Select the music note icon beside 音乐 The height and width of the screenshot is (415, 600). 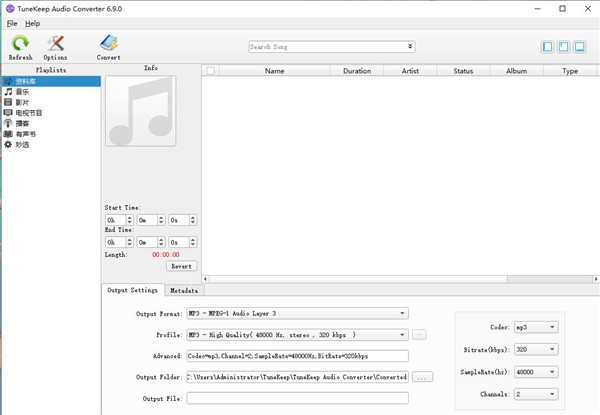coord(8,92)
